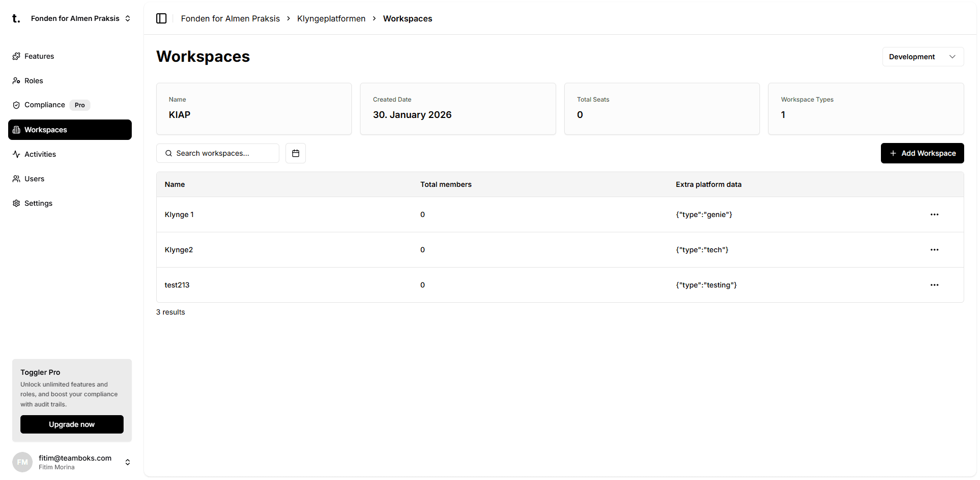Screen dimensions: 980x480
Task: Open row actions for test213
Action: [x=934, y=285]
